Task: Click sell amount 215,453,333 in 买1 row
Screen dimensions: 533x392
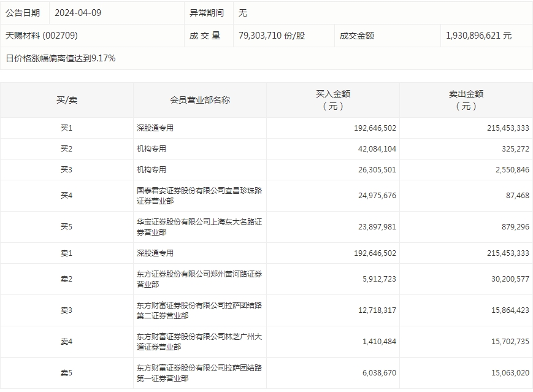Action: (x=508, y=128)
